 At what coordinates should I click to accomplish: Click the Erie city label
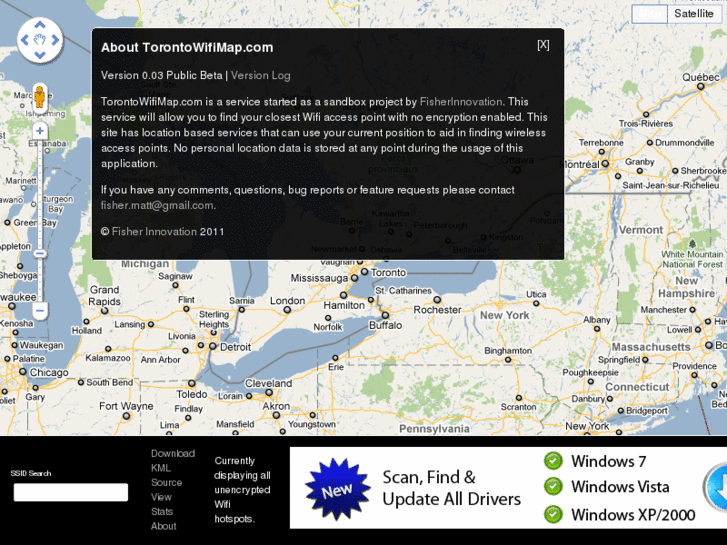tap(336, 367)
